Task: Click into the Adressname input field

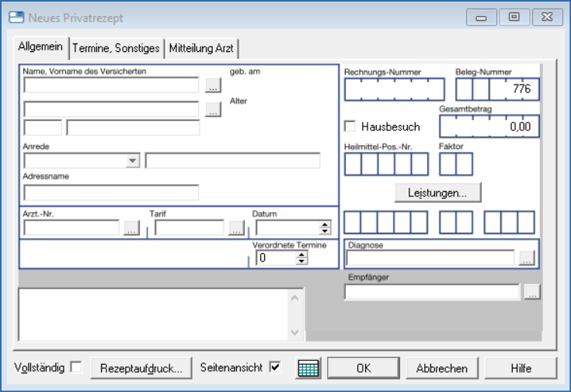Action: (x=111, y=192)
